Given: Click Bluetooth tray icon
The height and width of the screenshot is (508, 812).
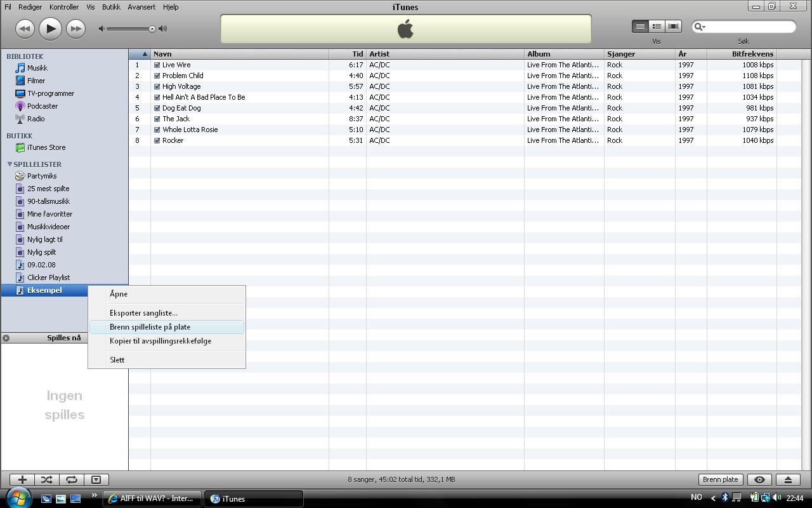Looking at the screenshot, I should (x=725, y=498).
